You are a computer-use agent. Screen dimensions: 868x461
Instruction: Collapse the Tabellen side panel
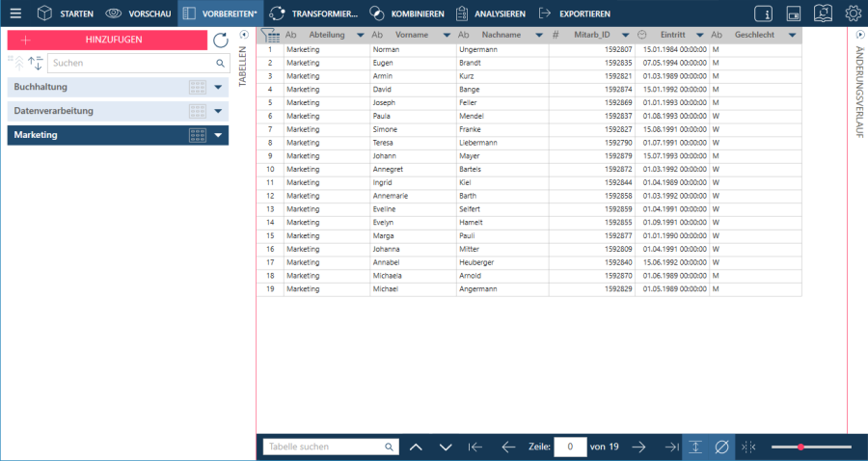[243, 35]
